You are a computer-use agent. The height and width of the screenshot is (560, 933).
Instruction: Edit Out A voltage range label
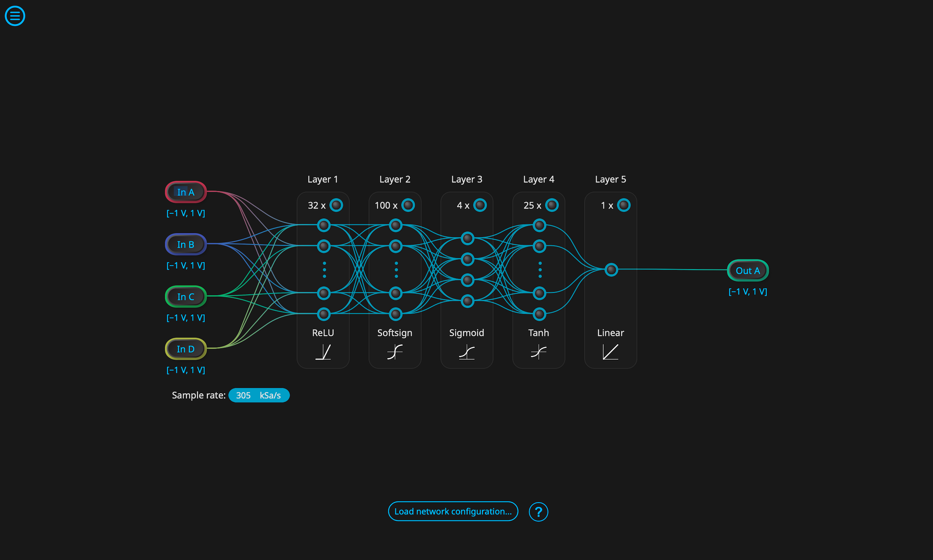coord(748,292)
